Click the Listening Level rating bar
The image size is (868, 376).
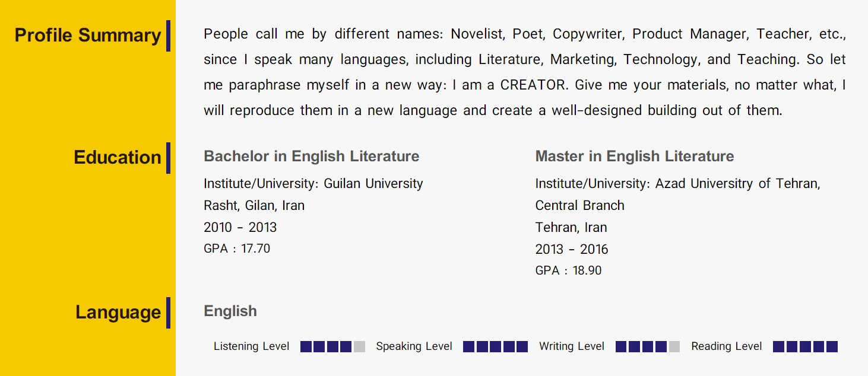[x=332, y=347]
